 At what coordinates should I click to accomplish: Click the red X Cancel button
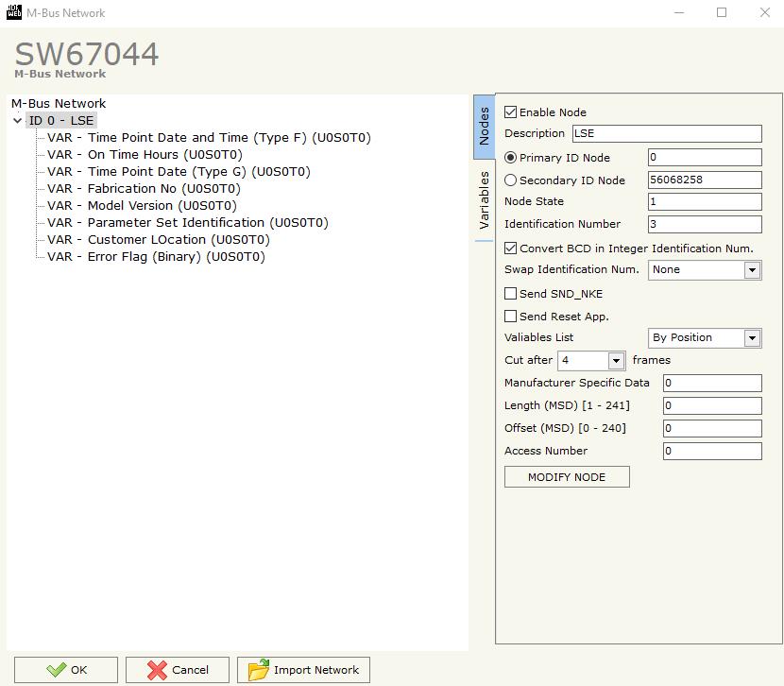click(178, 670)
